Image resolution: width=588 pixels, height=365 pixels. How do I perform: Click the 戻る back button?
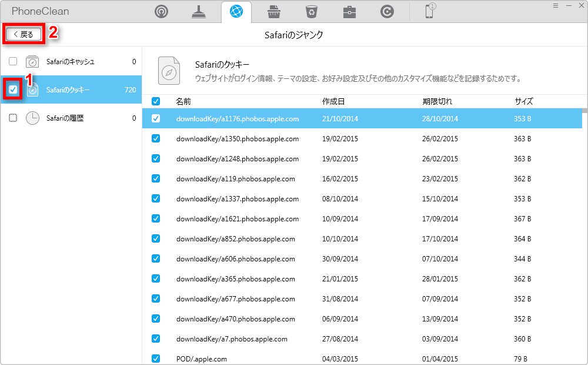[24, 34]
